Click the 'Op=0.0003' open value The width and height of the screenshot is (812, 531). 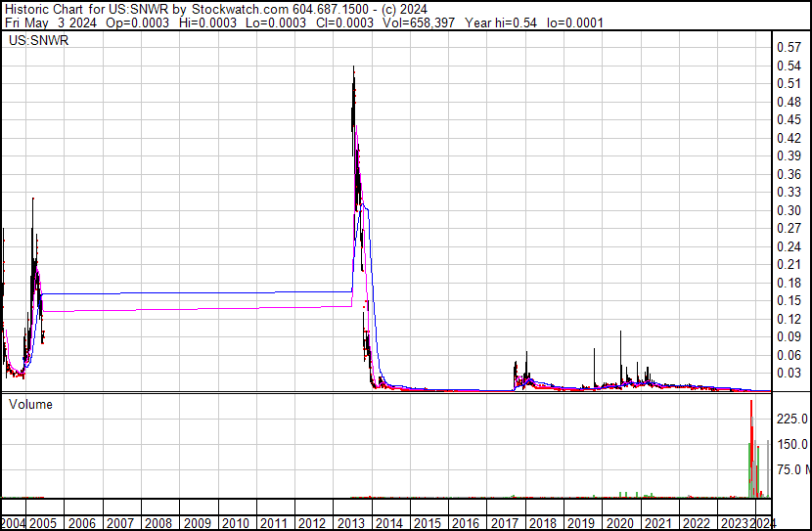click(137, 22)
